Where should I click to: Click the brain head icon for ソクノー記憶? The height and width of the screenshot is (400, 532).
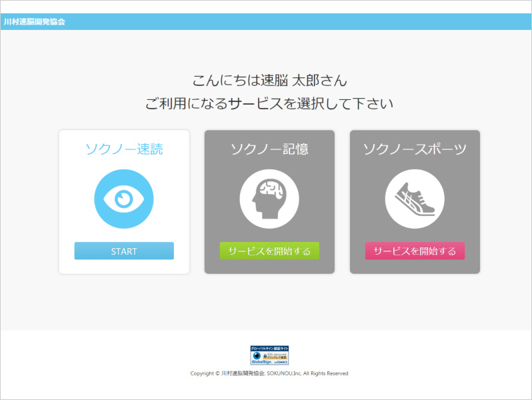coord(269,199)
